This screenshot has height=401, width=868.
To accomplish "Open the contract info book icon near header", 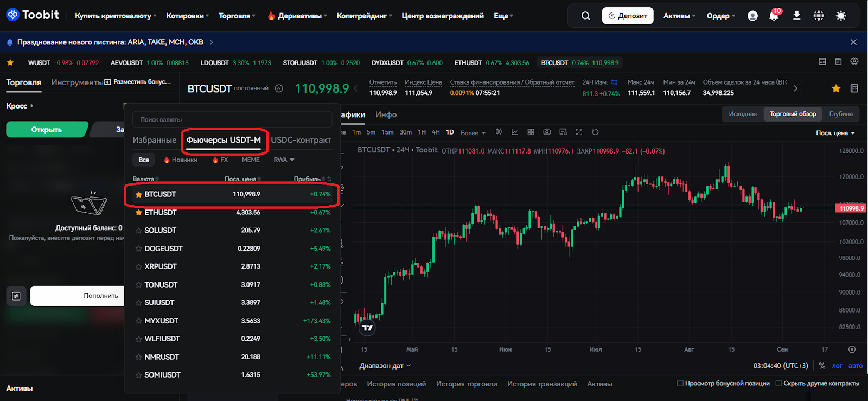I will coord(854,88).
